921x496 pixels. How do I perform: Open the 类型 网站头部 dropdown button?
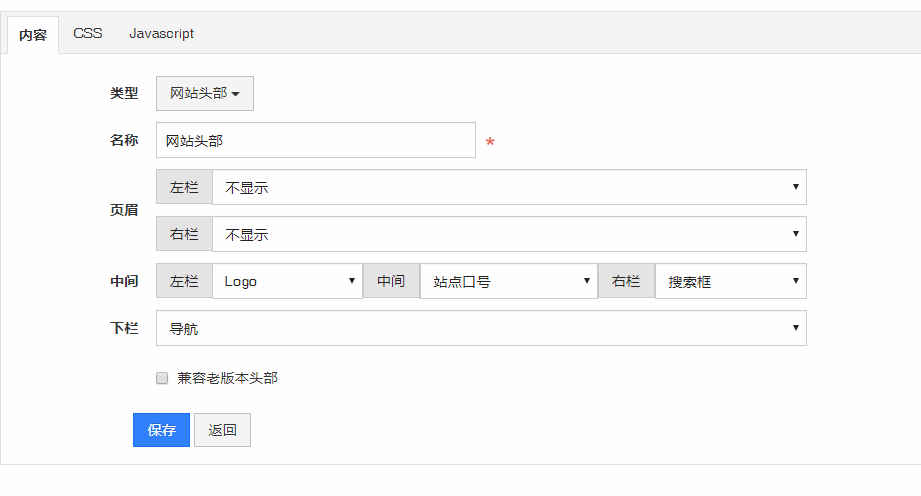click(204, 93)
